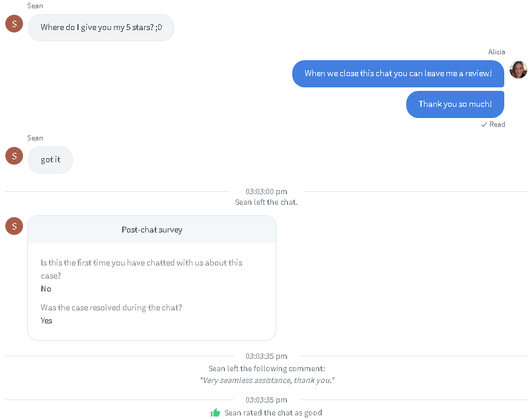The image size is (532, 419).
Task: Click Sean's avatar beside the Post-chat survey
Action: pyautogui.click(x=14, y=225)
